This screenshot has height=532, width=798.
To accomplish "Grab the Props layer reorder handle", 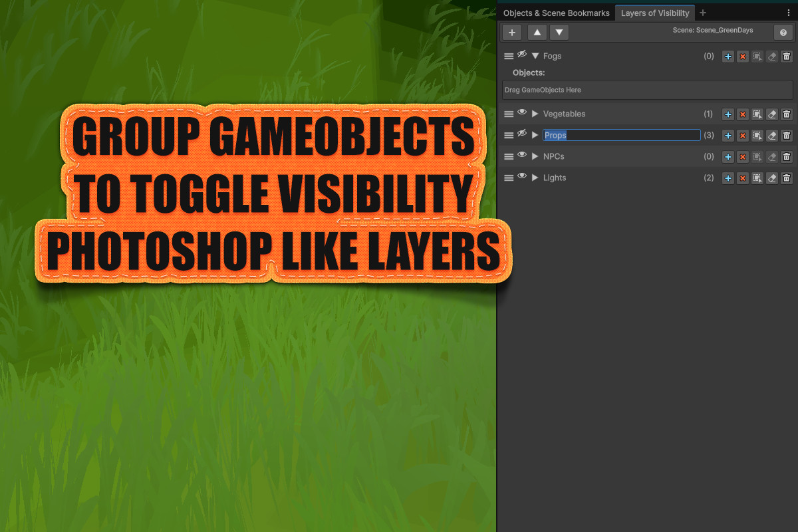I will (509, 136).
